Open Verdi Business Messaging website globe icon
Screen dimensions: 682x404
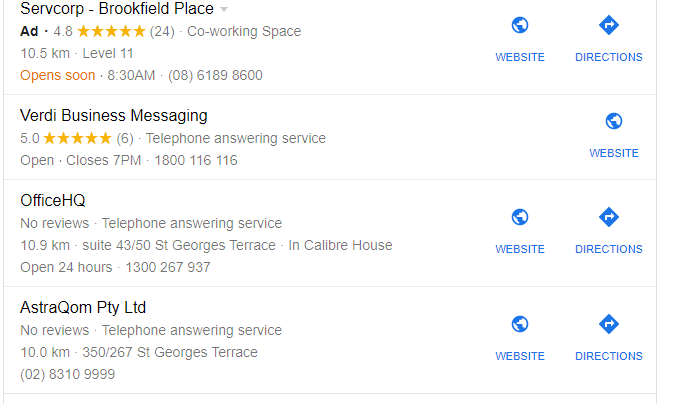point(614,121)
